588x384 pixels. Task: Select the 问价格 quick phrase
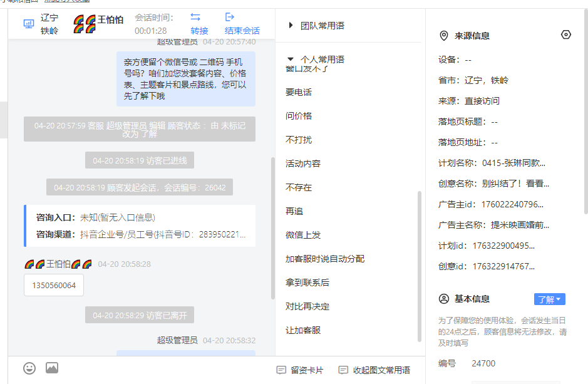click(x=299, y=116)
